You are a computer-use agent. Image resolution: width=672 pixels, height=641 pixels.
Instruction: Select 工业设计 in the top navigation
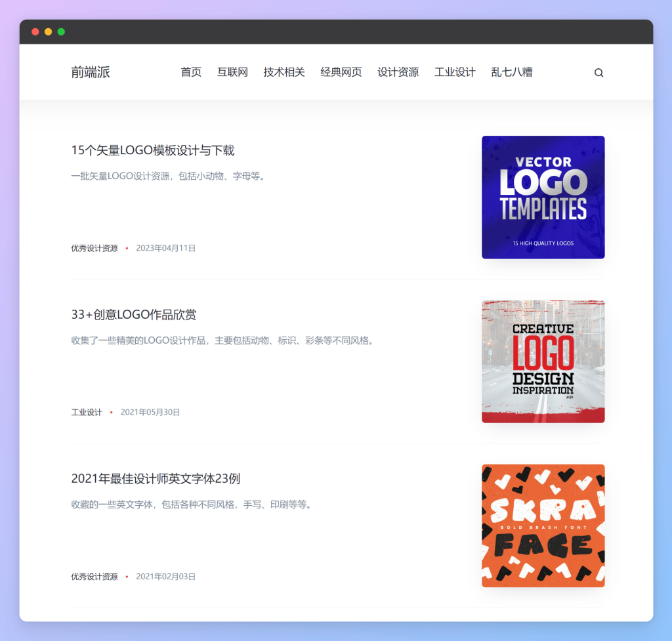point(455,72)
